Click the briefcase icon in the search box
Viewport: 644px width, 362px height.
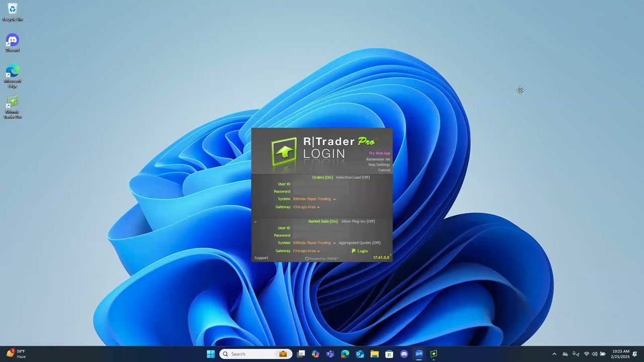click(283, 354)
